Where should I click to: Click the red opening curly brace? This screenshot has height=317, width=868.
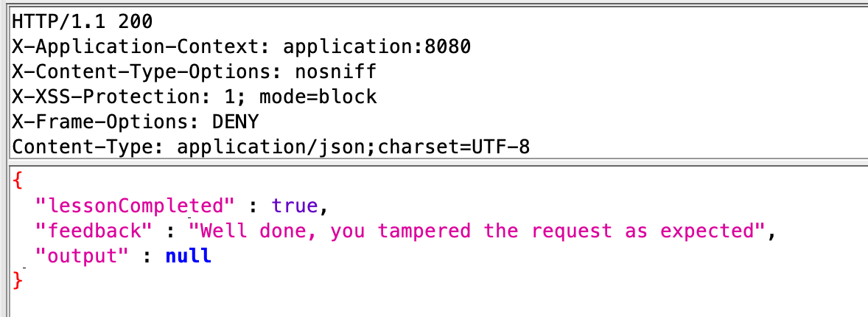pos(18,181)
